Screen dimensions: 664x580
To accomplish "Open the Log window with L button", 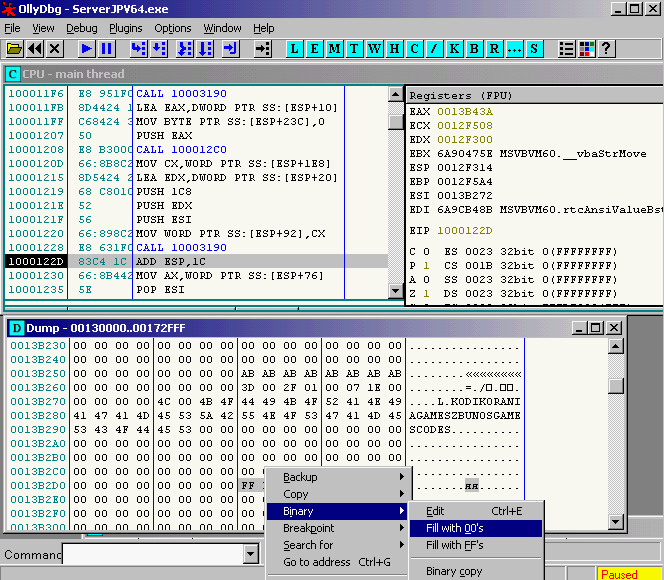I will click(295, 48).
